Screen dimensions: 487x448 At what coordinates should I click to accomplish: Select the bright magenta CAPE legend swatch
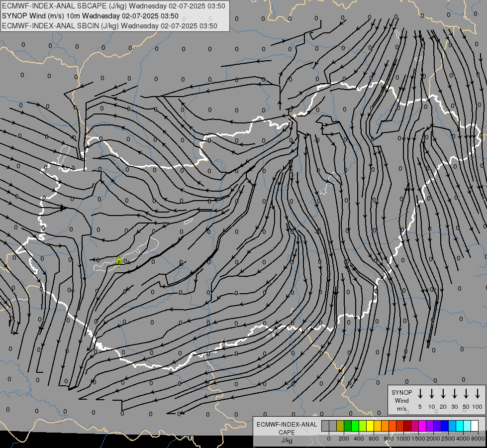click(x=422, y=426)
